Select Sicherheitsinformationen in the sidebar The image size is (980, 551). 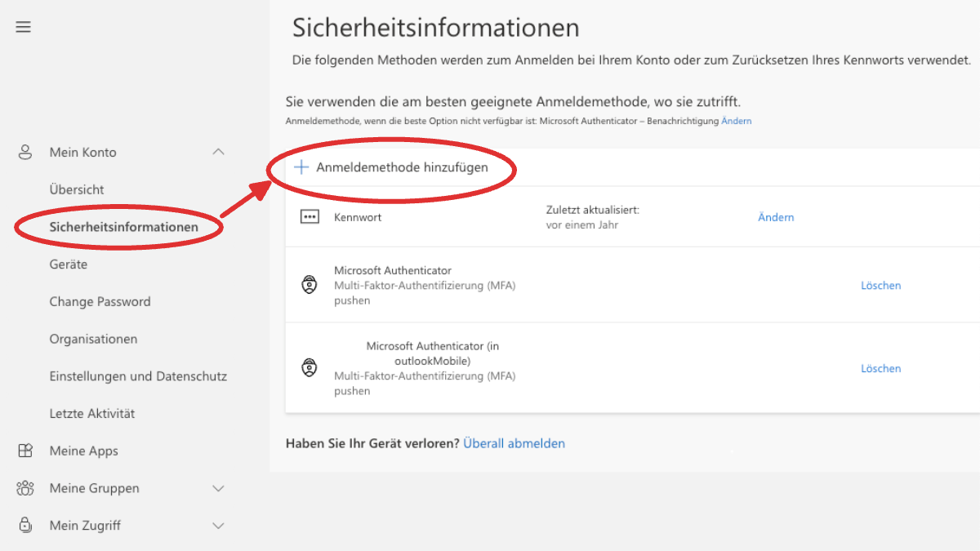[123, 227]
